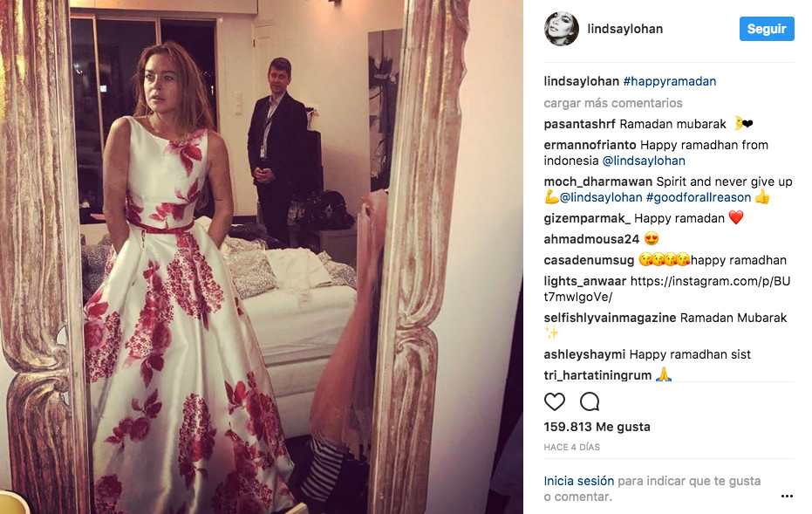
Task: Open the ahmadmousa24 profile
Action: pos(591,239)
